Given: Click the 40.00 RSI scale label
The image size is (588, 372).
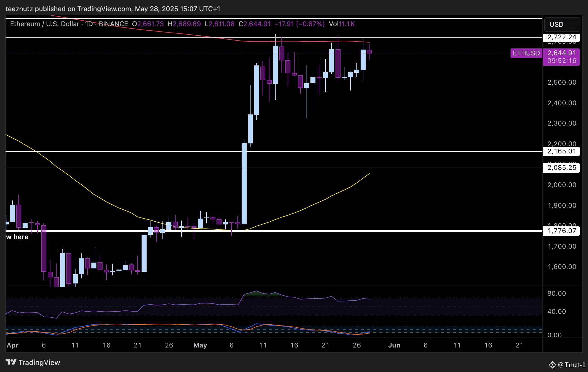Looking at the screenshot, I should (557, 312).
